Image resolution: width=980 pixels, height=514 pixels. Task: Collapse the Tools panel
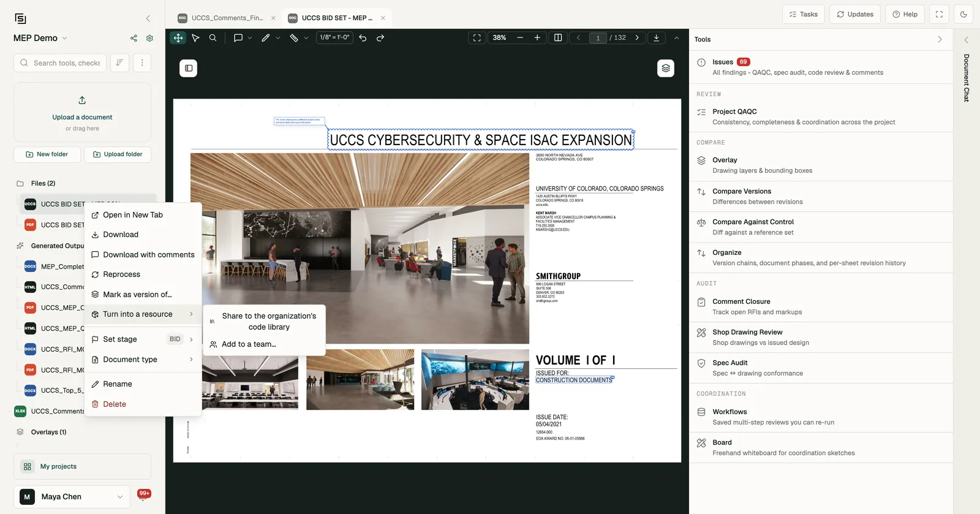point(940,39)
